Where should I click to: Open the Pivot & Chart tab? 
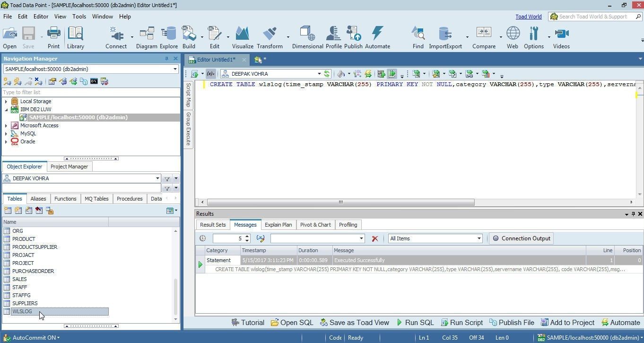coord(315,225)
